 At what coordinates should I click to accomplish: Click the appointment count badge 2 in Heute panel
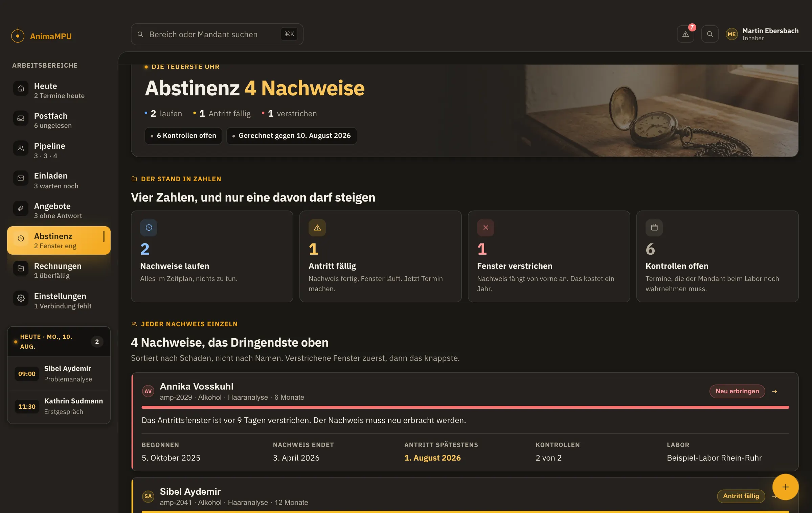(97, 342)
